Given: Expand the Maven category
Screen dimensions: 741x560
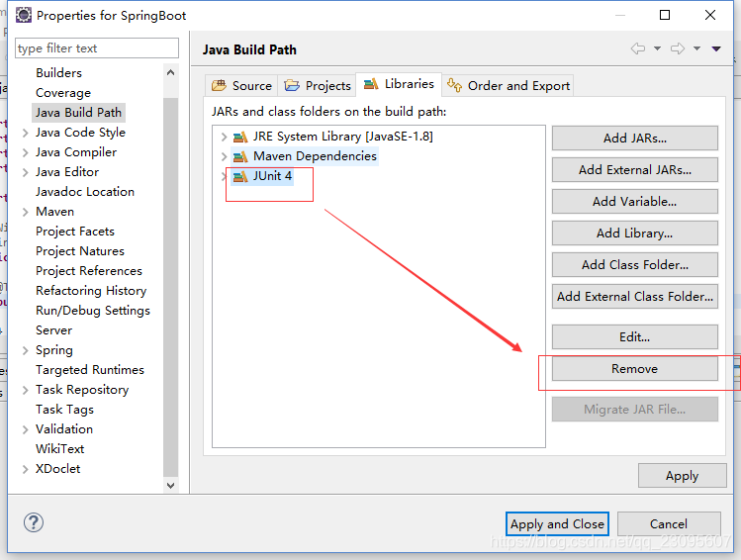Looking at the screenshot, I should 26,212.
